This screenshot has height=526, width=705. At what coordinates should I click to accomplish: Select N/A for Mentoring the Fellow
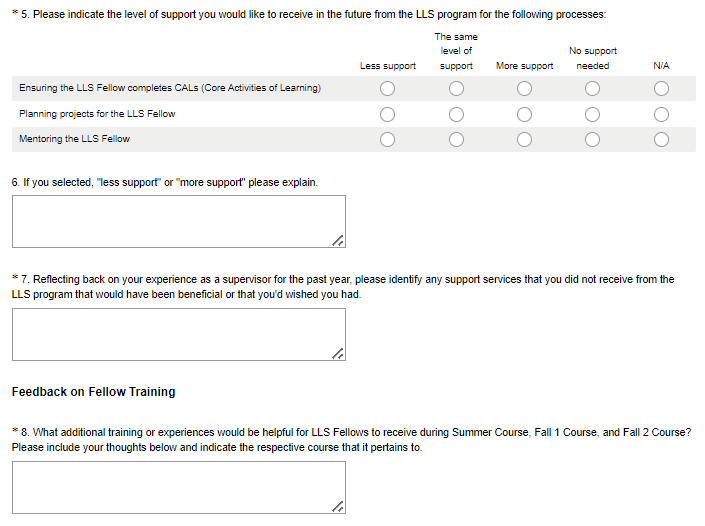pyautogui.click(x=661, y=139)
